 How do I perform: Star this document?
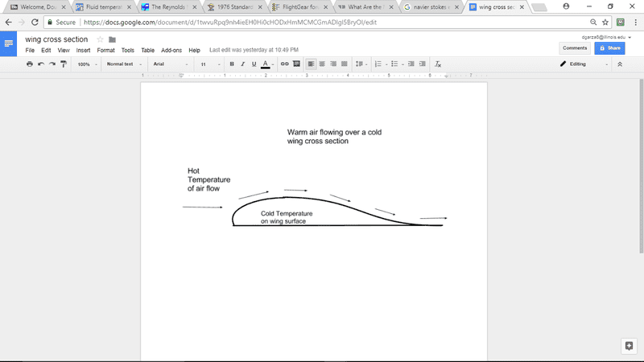click(100, 39)
